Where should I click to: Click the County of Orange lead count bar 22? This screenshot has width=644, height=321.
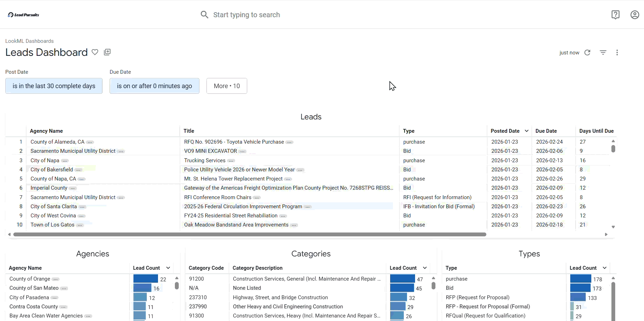coord(146,279)
